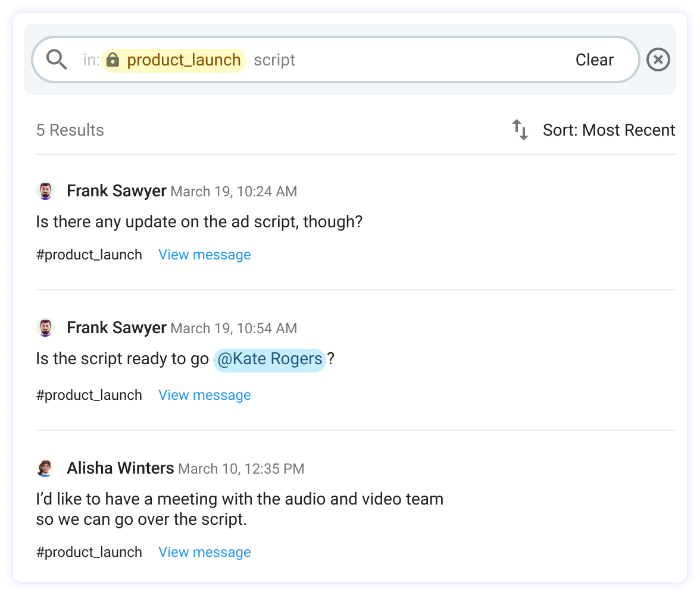Click the '5 Results' count label
This screenshot has height=595, width=700.
point(70,130)
